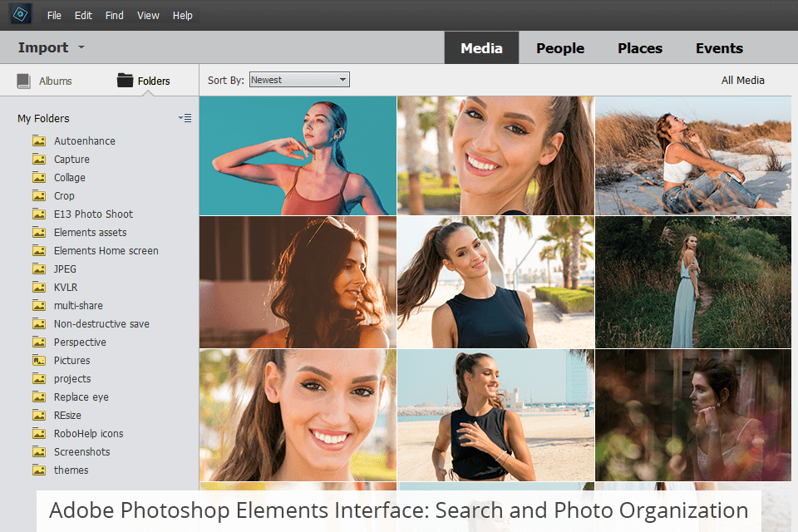
Task: Click the Collage folder icon
Action: click(39, 178)
